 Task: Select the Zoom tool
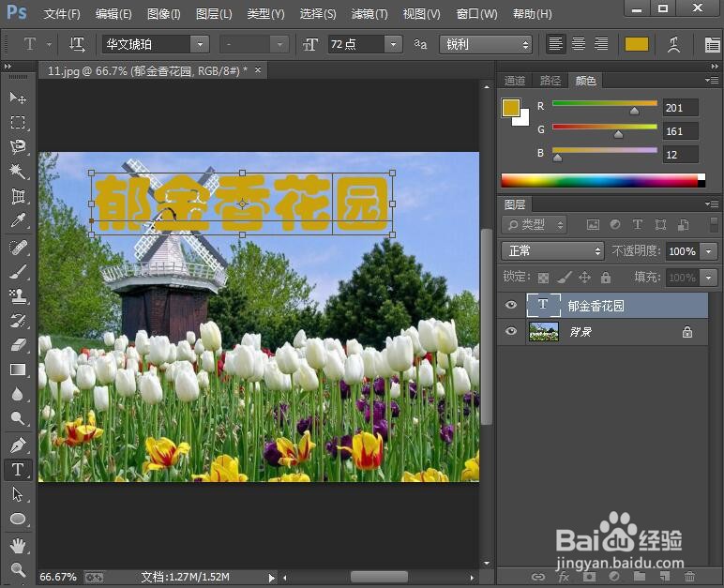pyautogui.click(x=18, y=570)
